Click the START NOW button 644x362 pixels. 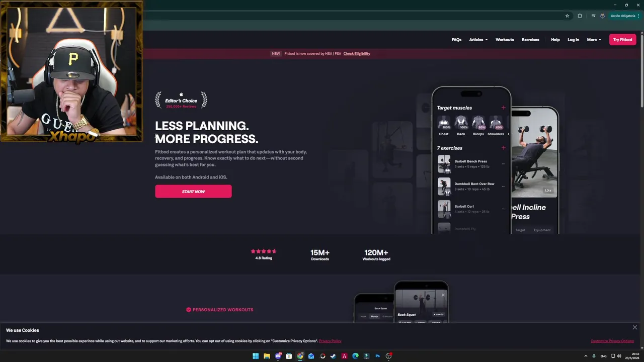(x=193, y=191)
